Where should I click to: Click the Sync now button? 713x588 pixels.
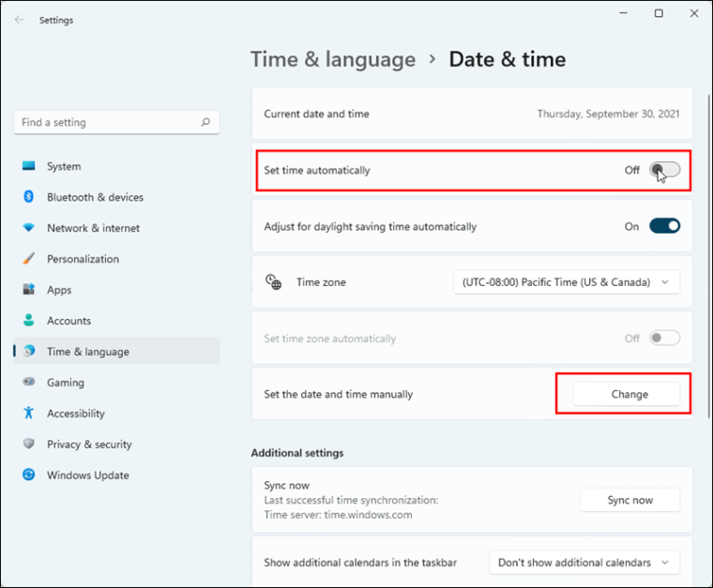point(630,500)
